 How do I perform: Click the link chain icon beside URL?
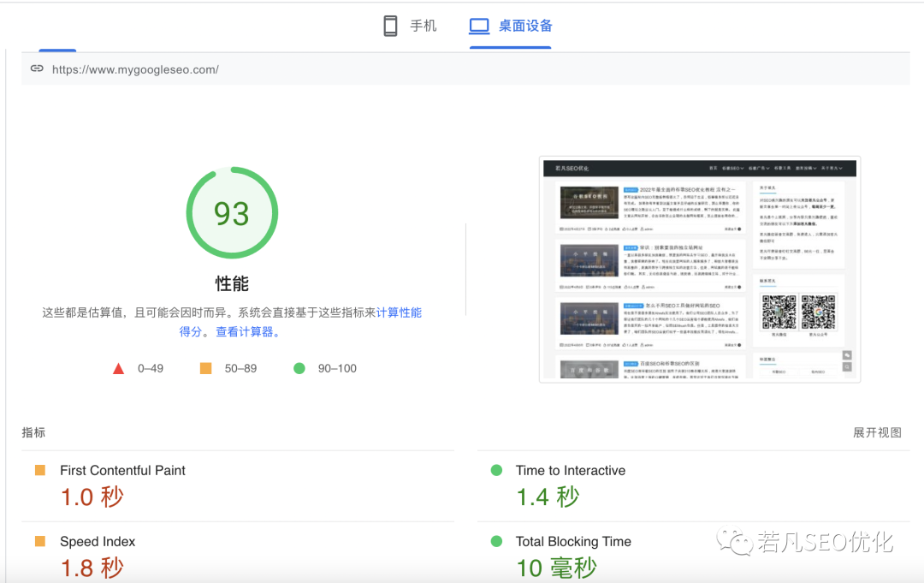[37, 68]
